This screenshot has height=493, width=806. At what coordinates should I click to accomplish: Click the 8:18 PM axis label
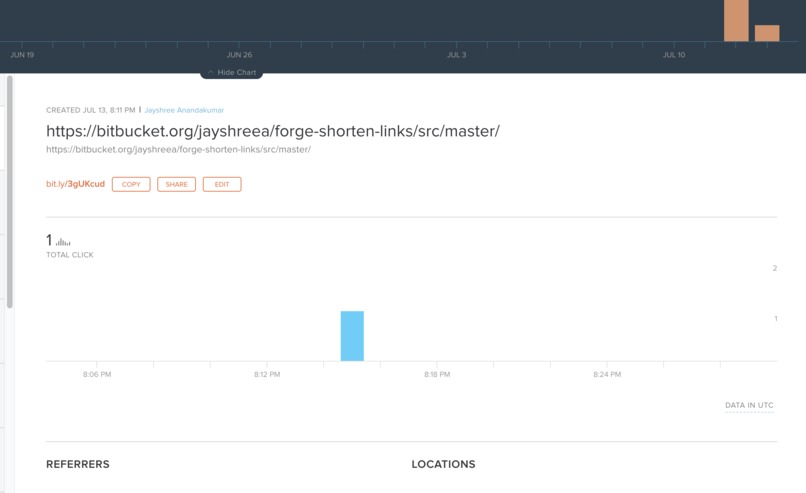coord(437,374)
